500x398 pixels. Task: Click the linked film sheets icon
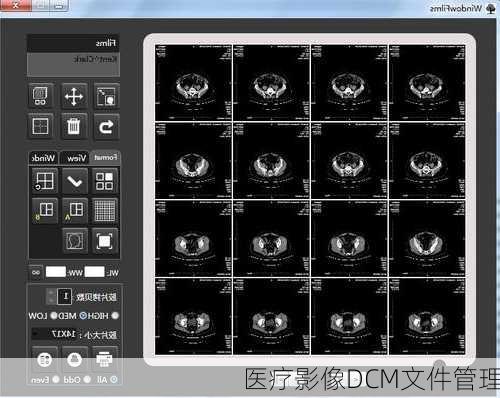[41, 96]
